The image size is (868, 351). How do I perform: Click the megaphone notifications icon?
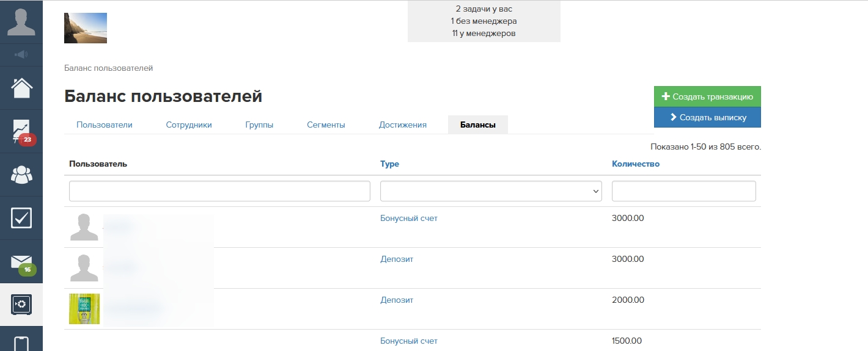coord(21,55)
